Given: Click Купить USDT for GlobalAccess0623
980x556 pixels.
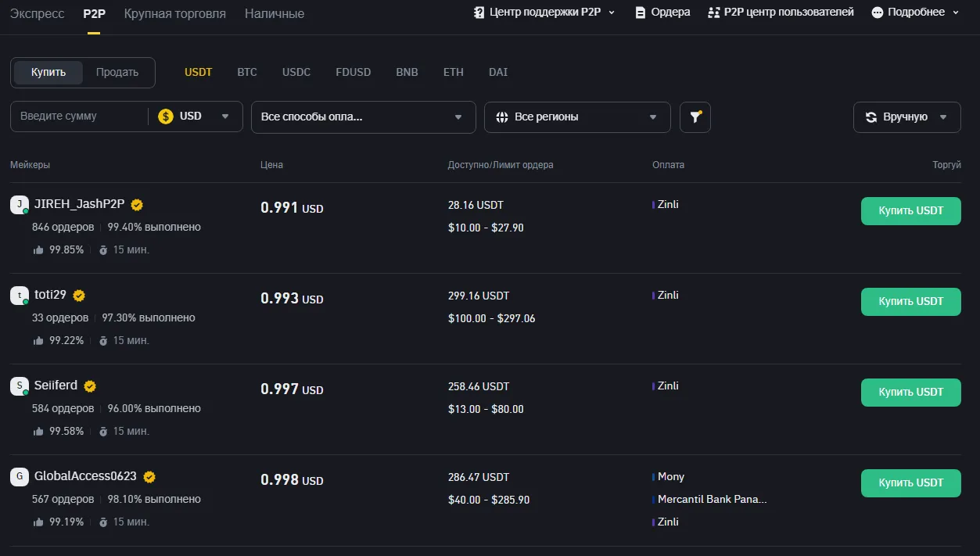Looking at the screenshot, I should [x=910, y=483].
